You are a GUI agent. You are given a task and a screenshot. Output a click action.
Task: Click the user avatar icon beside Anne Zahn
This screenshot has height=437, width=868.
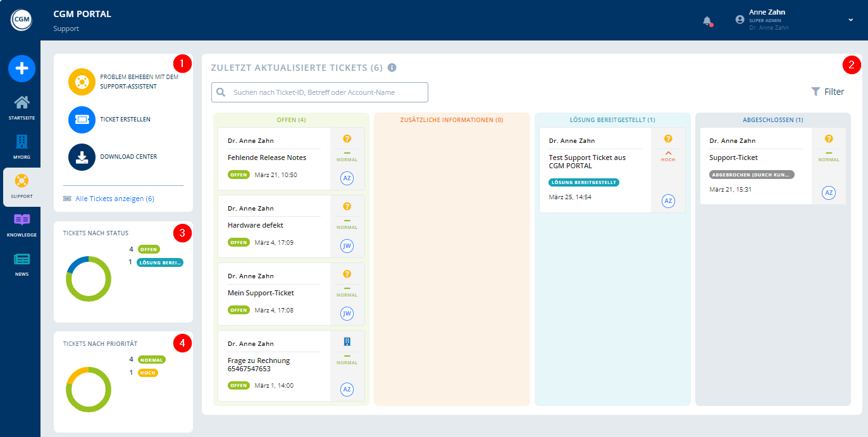740,20
